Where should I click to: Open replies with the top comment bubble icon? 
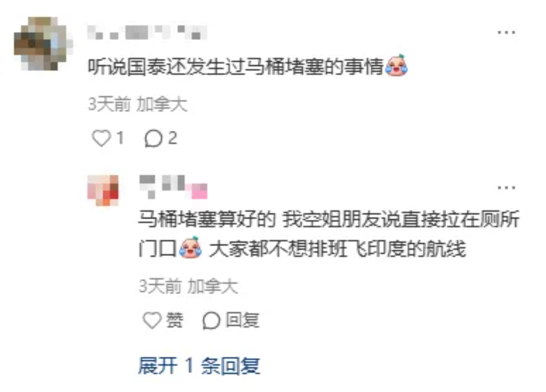click(x=153, y=138)
